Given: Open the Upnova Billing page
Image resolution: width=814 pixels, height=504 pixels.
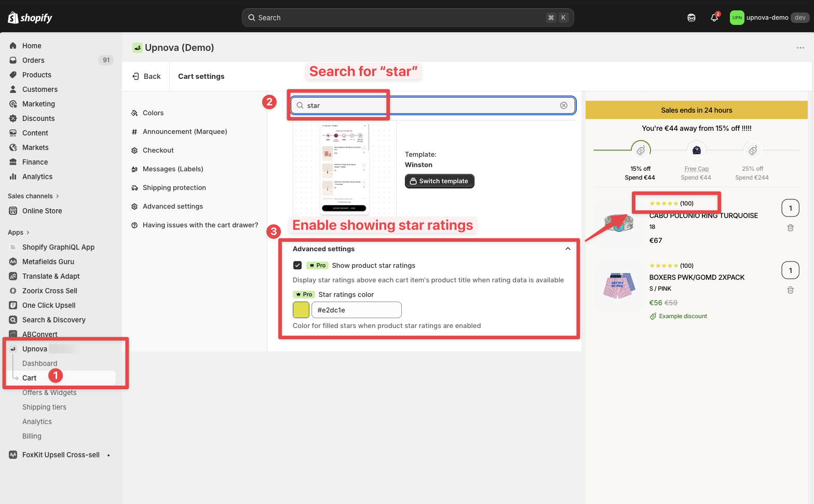Looking at the screenshot, I should 32,436.
